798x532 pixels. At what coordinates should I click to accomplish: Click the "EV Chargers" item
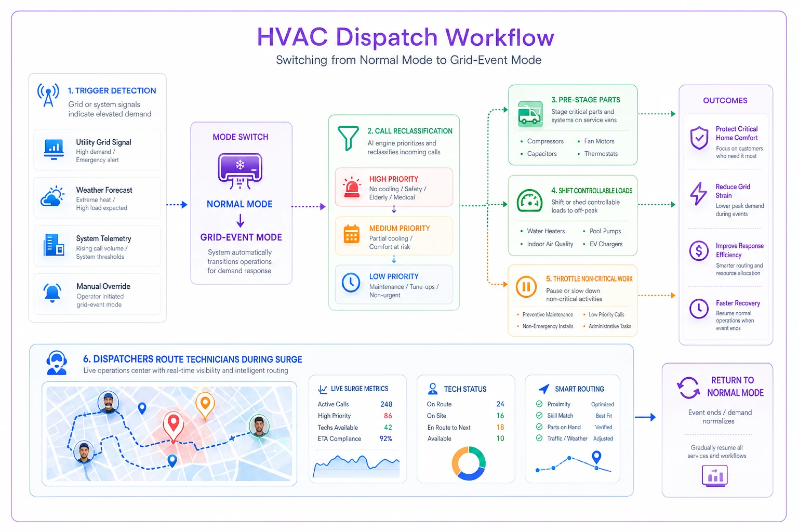pyautogui.click(x=606, y=244)
